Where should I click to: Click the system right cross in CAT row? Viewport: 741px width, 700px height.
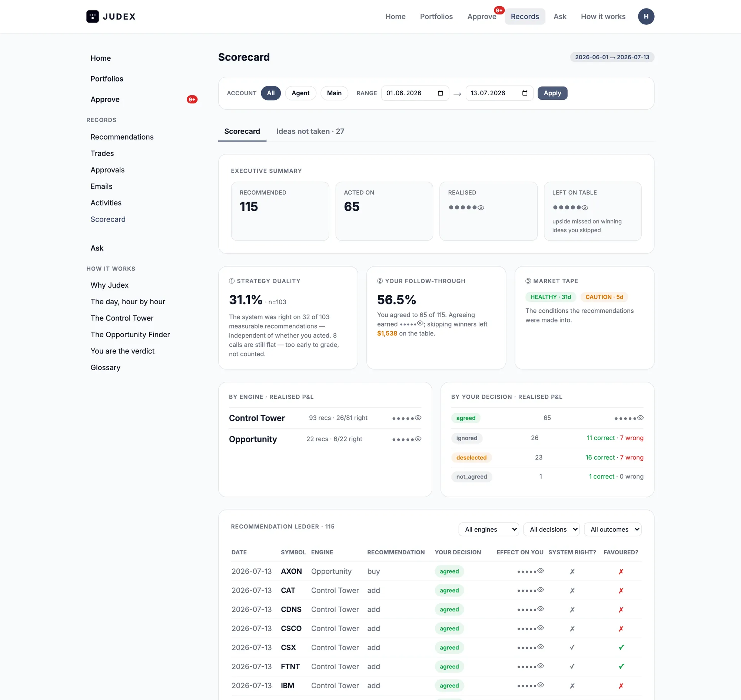[x=572, y=591]
